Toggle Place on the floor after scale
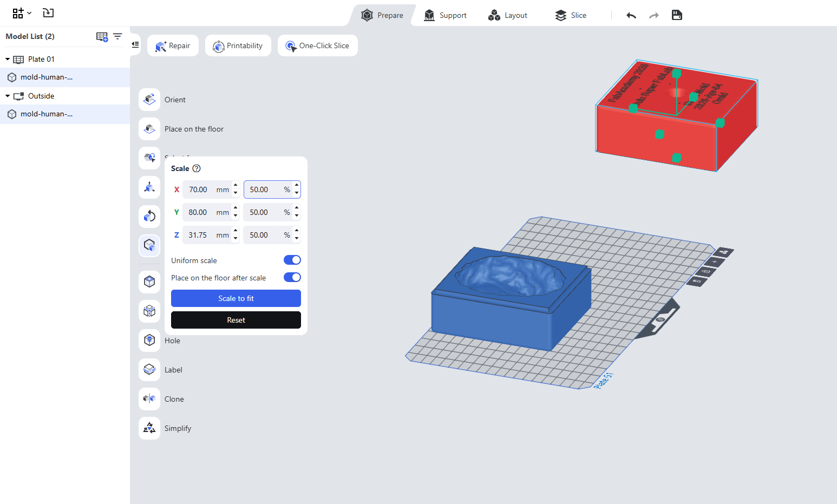Image resolution: width=837 pixels, height=504 pixels. (x=292, y=278)
